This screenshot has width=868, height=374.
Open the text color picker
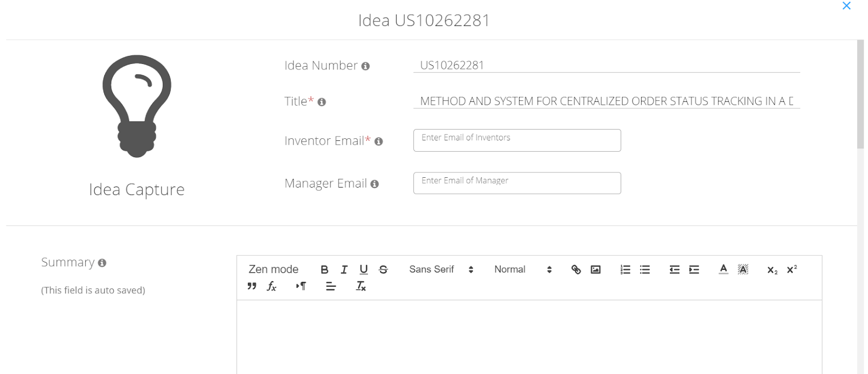tap(723, 269)
